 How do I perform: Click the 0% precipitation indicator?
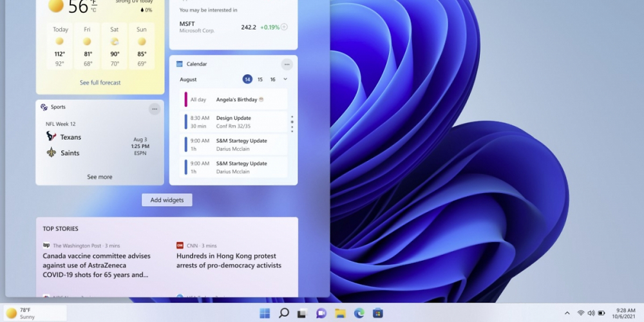(146, 10)
